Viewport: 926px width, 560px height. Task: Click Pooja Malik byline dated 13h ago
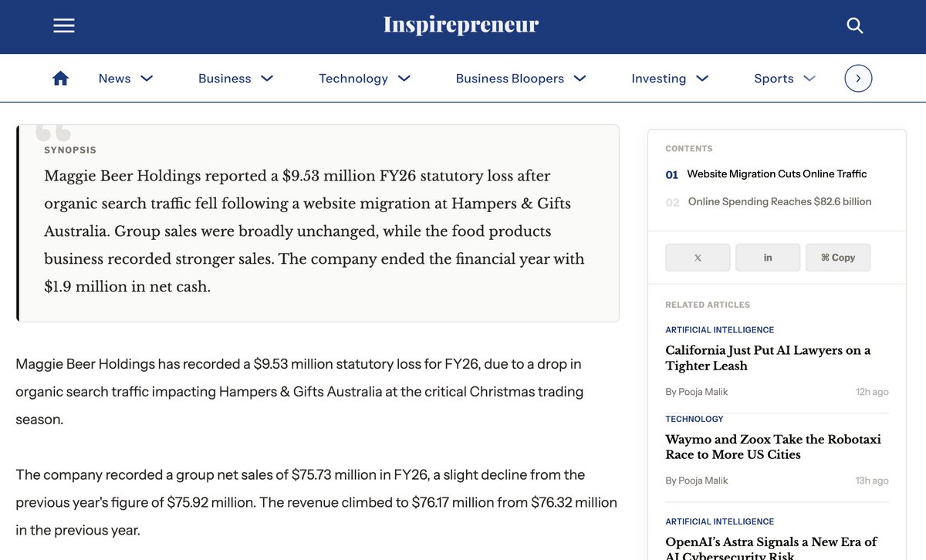(x=697, y=481)
